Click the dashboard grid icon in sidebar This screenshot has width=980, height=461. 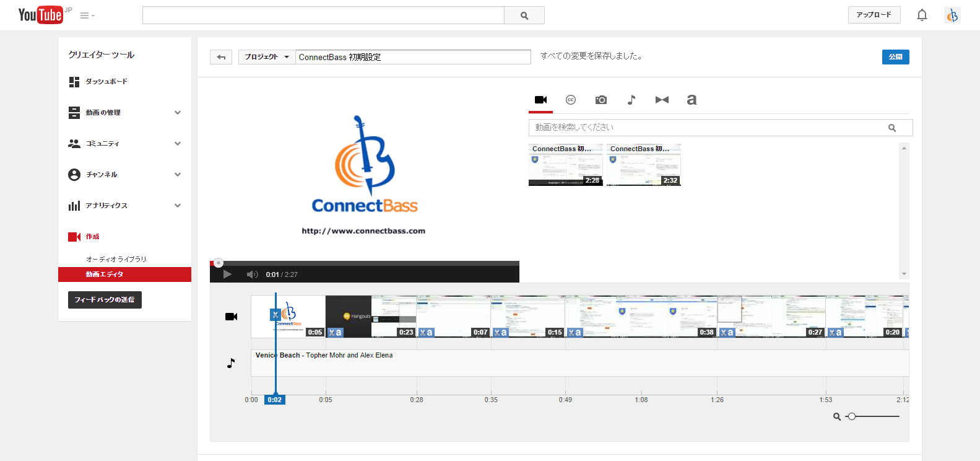click(x=74, y=82)
